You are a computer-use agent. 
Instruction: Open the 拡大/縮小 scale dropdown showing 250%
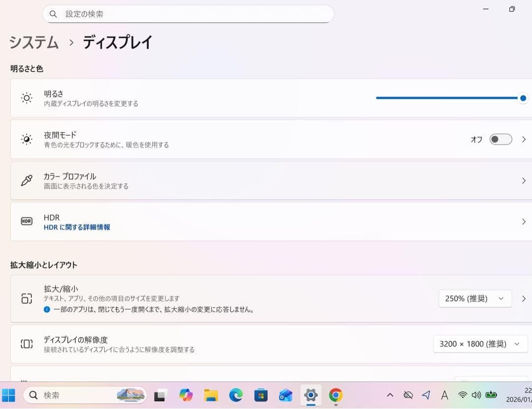pyautogui.click(x=474, y=299)
